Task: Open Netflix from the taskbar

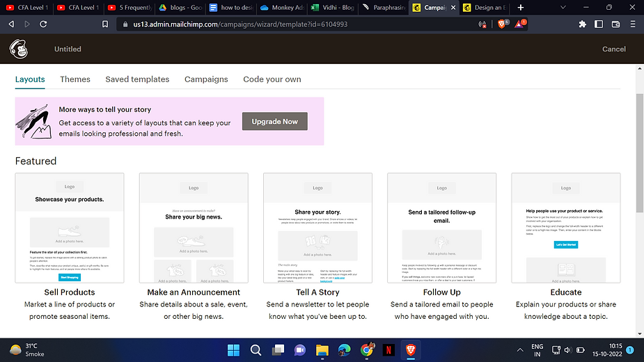Action: pos(388,349)
